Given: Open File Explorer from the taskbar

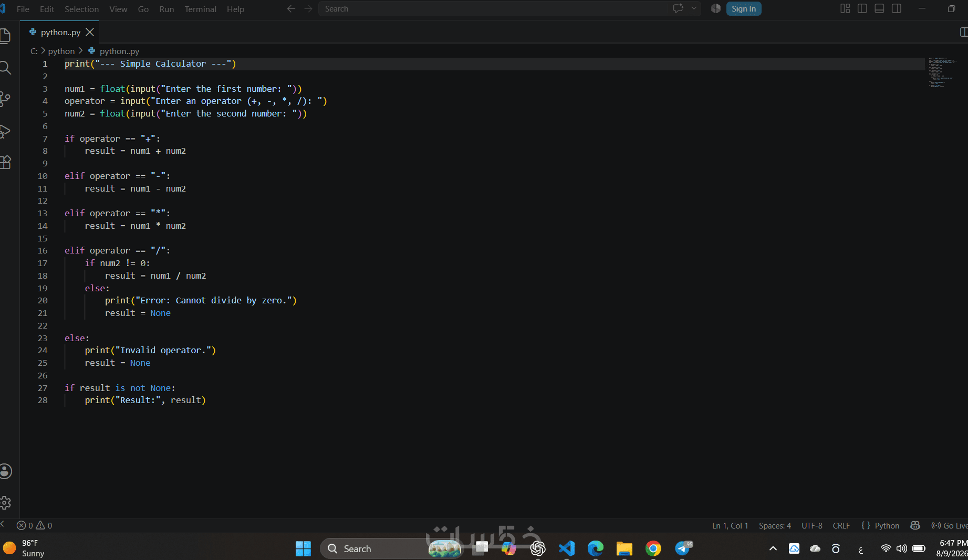Looking at the screenshot, I should (x=624, y=548).
